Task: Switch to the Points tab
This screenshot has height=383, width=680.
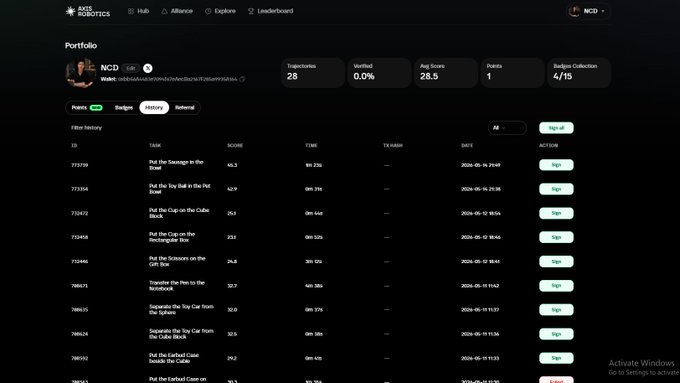Action: point(87,108)
